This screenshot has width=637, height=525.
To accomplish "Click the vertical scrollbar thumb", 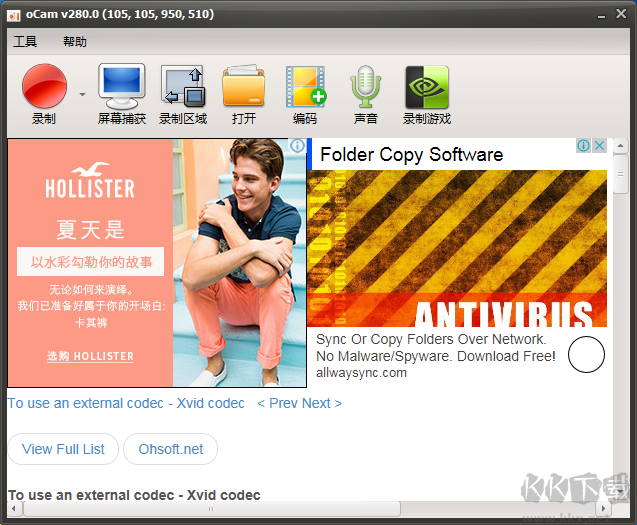I will (x=620, y=174).
